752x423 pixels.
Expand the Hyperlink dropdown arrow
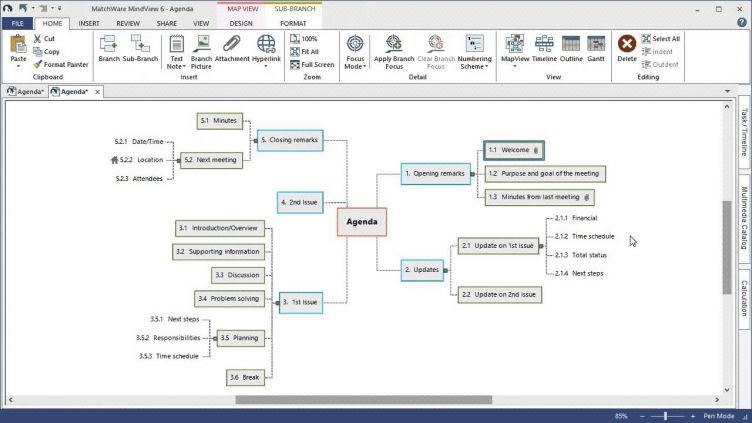[x=266, y=66]
